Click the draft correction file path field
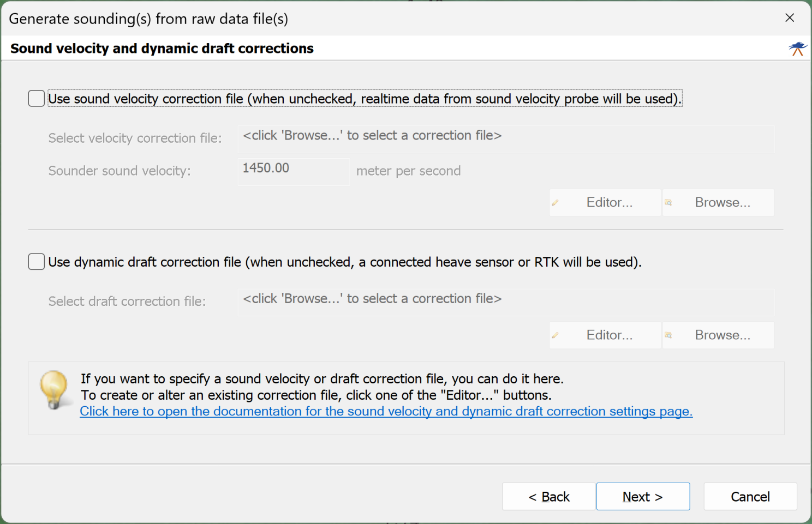This screenshot has width=812, height=524. [506, 302]
